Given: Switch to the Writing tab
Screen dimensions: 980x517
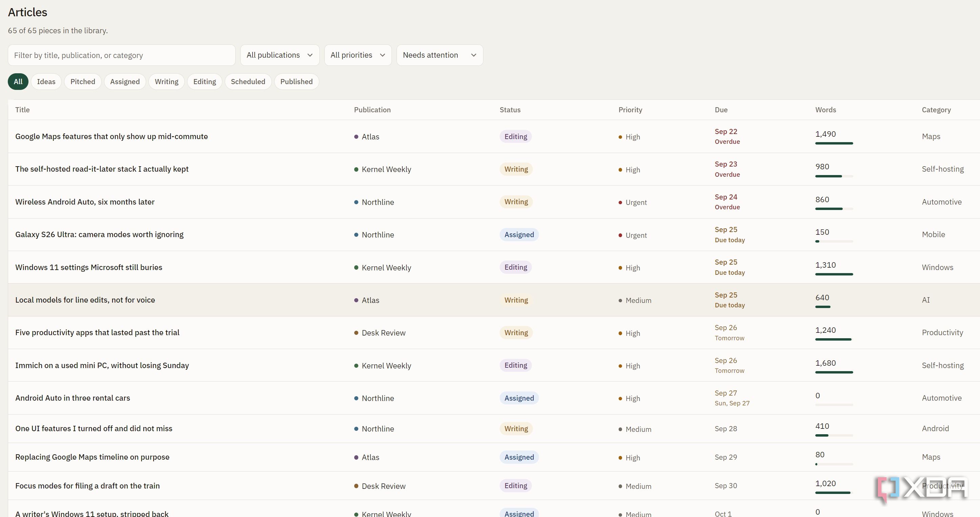Looking at the screenshot, I should [x=167, y=81].
